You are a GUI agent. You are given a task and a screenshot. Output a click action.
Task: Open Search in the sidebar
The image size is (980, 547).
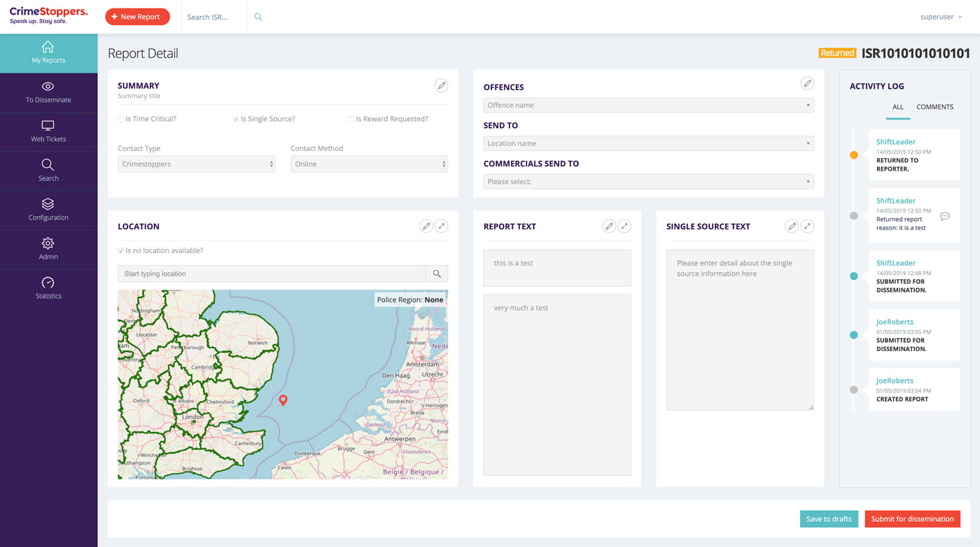[x=48, y=171]
